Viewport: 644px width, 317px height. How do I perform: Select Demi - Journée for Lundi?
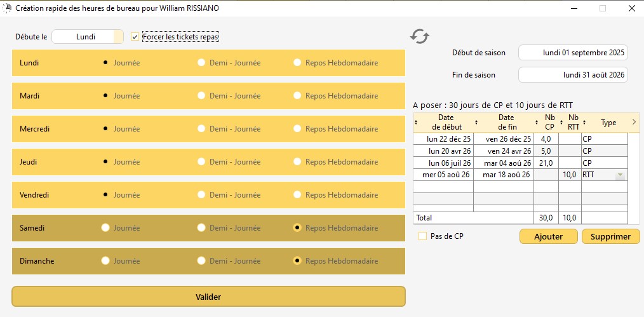point(201,63)
